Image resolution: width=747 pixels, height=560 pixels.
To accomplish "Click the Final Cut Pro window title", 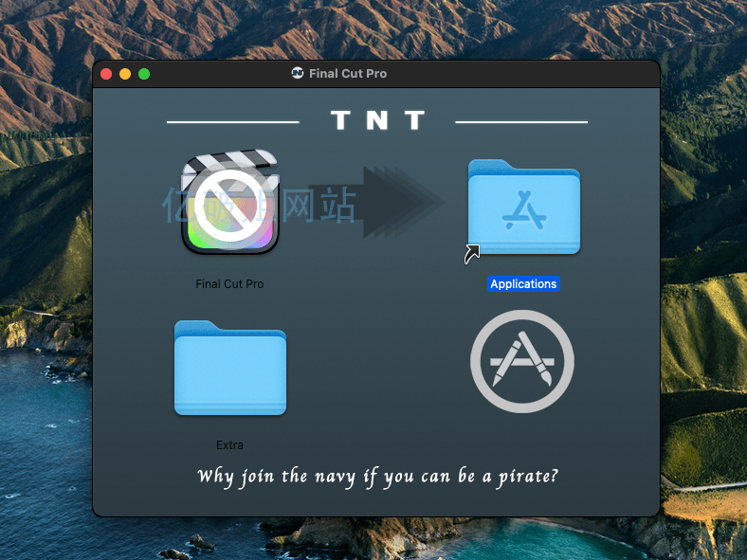I will [348, 73].
